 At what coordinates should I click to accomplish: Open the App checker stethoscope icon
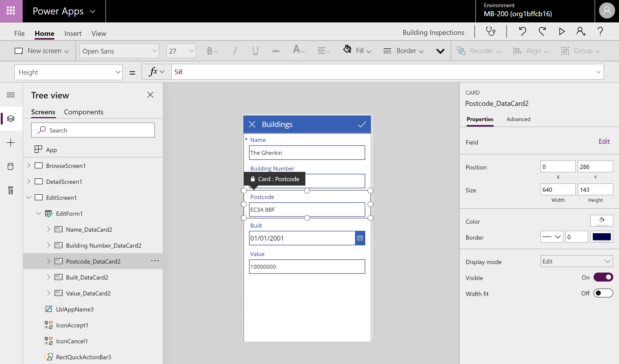click(491, 32)
